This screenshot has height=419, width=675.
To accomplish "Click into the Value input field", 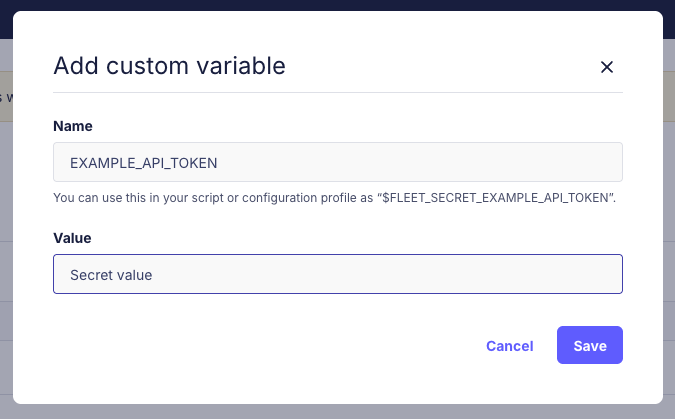I will 337,274.
